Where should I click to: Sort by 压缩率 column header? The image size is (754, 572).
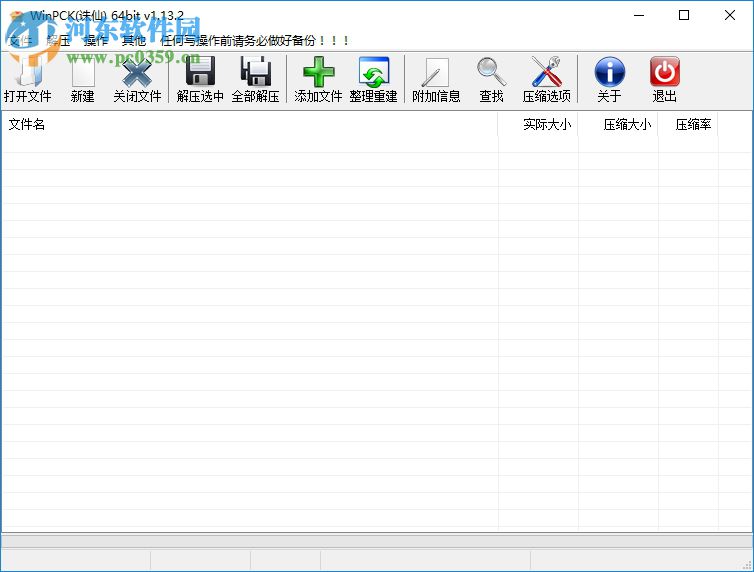(688, 124)
